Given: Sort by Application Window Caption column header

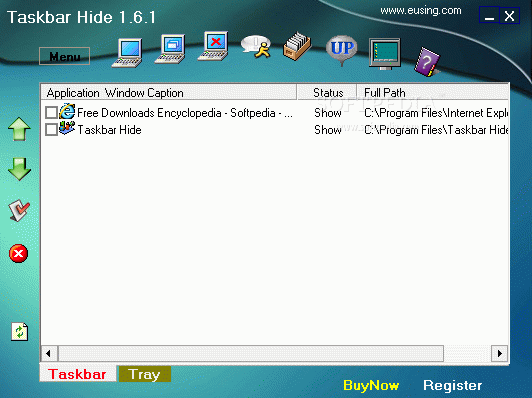Looking at the screenshot, I should click(x=169, y=92).
